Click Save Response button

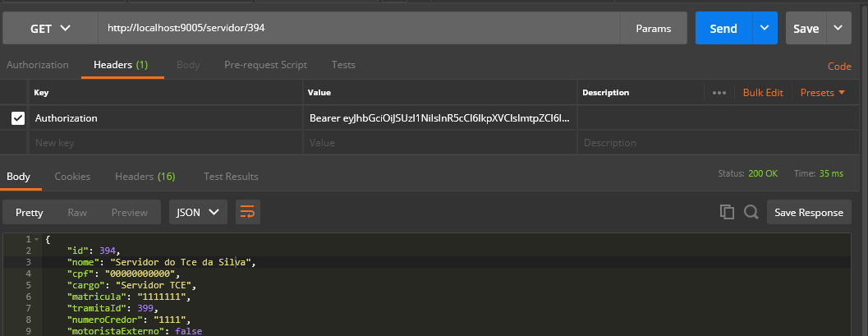(809, 212)
